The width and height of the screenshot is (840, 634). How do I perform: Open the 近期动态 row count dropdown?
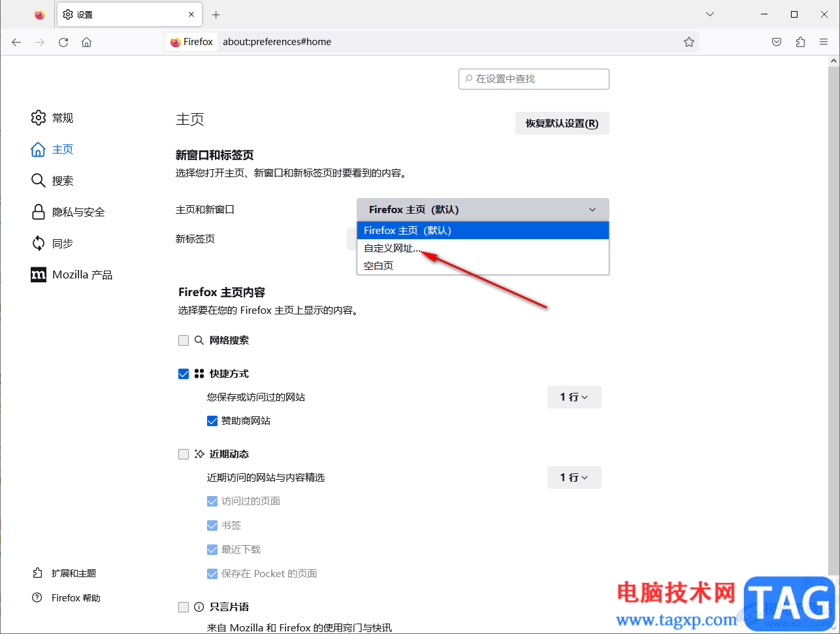(574, 478)
